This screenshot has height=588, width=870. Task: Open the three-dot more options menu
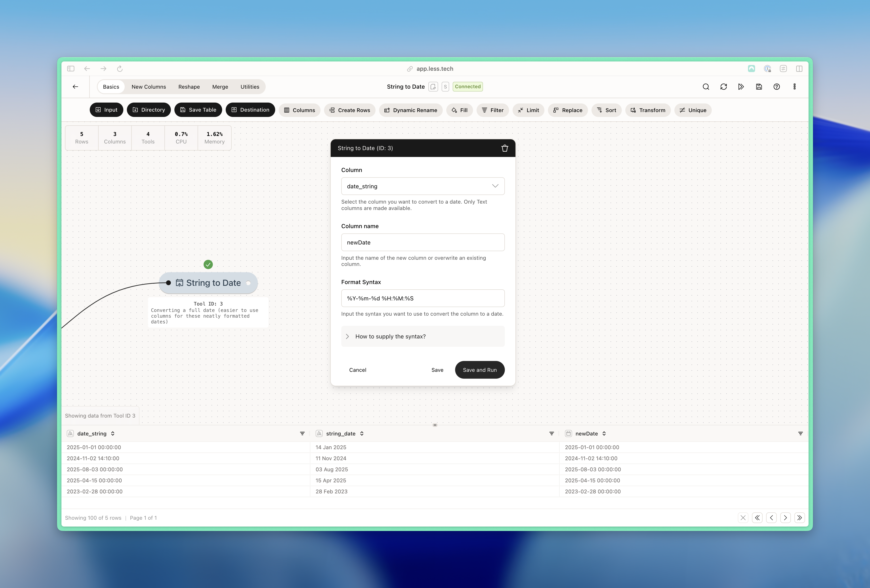(794, 87)
